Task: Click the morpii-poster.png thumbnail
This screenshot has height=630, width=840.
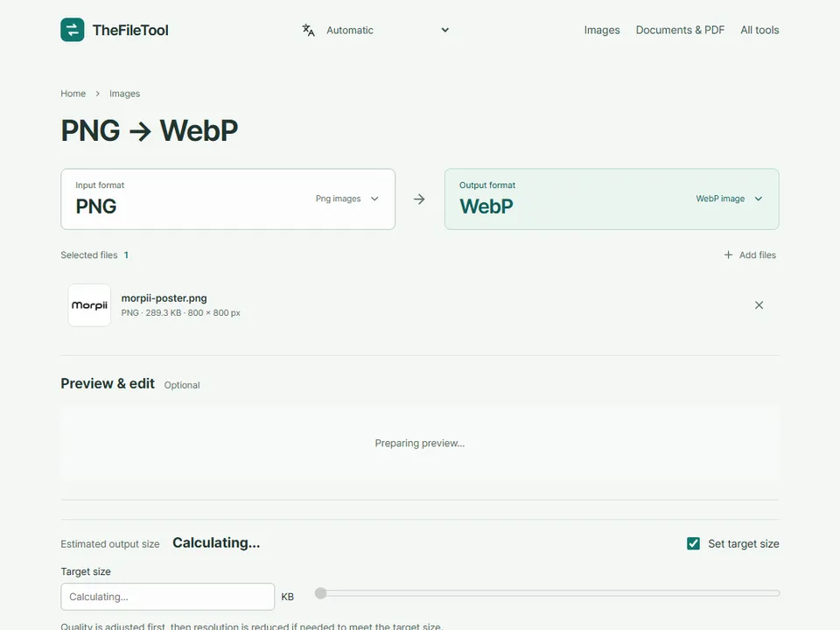Action: click(89, 305)
